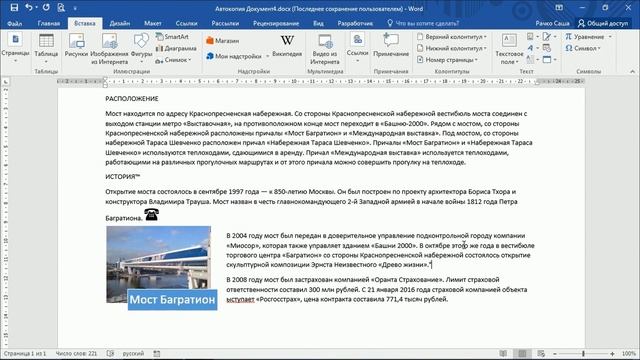Image resolution: width=640 pixels, height=360 pixels.
Task: Switch to Print Layout view
Action: pyautogui.click(x=522, y=353)
